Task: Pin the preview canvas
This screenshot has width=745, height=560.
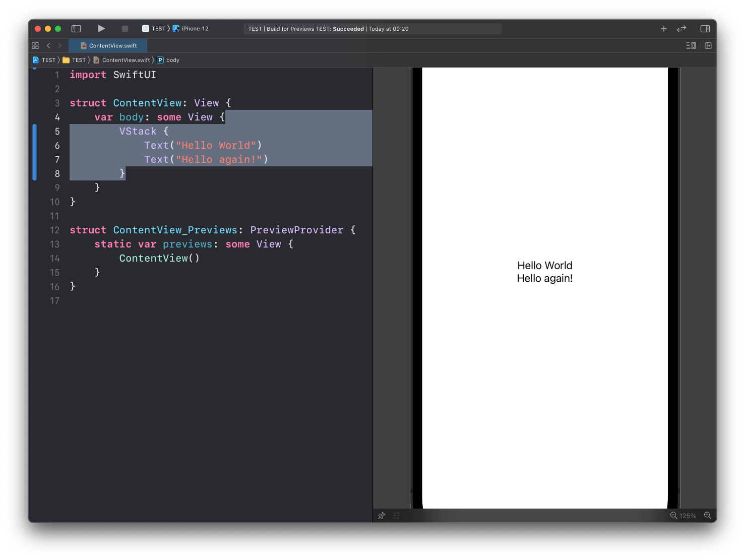Action: pos(382,516)
